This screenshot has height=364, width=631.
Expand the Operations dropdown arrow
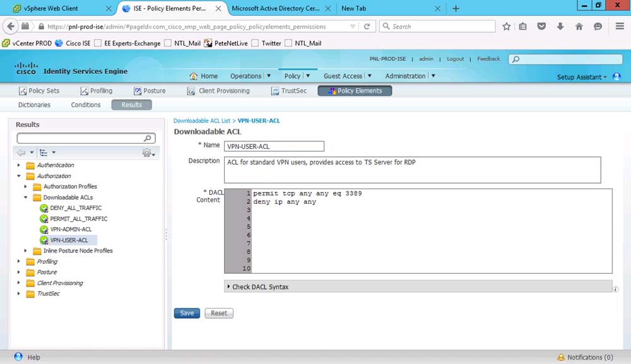click(x=269, y=76)
